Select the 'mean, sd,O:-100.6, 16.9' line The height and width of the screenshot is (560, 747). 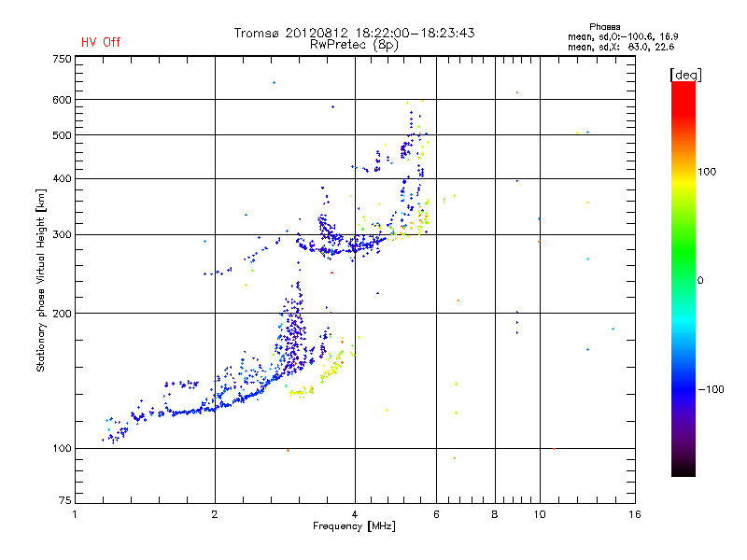coord(623,37)
